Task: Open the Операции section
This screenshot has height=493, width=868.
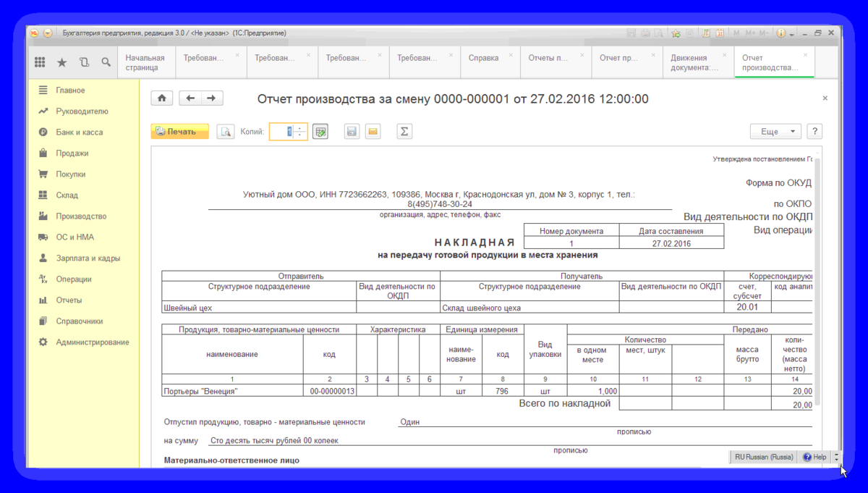Action: point(74,279)
